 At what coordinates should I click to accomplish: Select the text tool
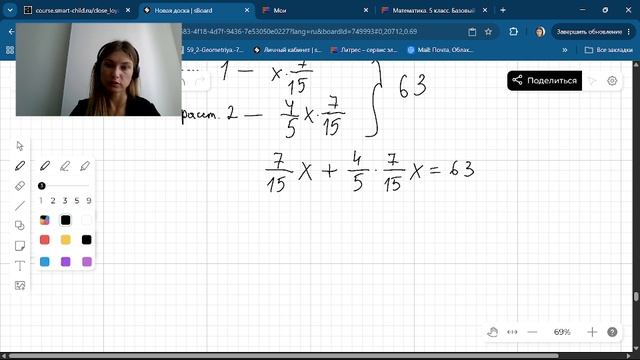point(20,266)
